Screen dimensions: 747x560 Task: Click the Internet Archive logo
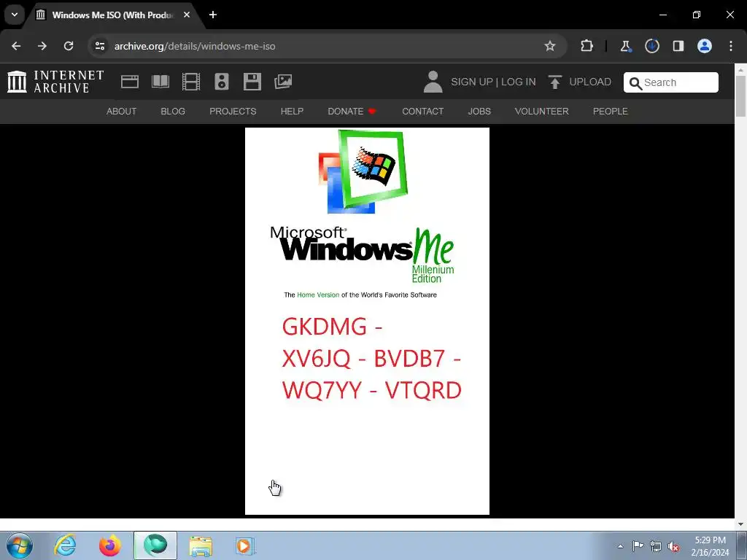[x=55, y=82]
